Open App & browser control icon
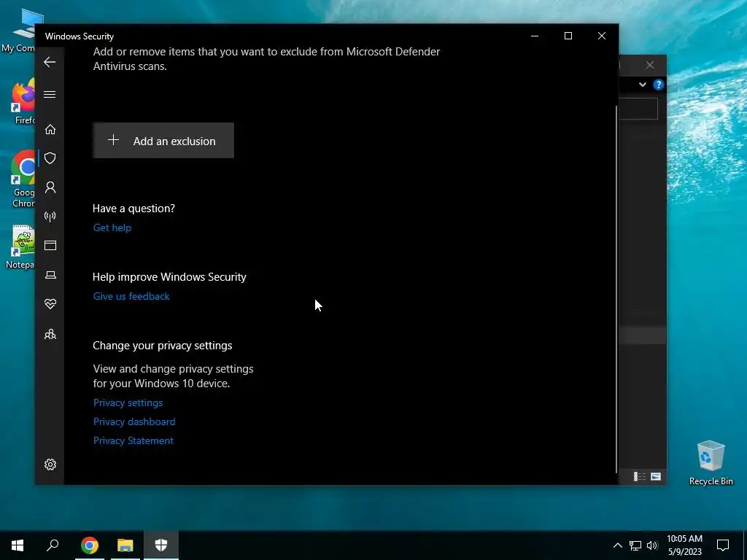 point(50,245)
